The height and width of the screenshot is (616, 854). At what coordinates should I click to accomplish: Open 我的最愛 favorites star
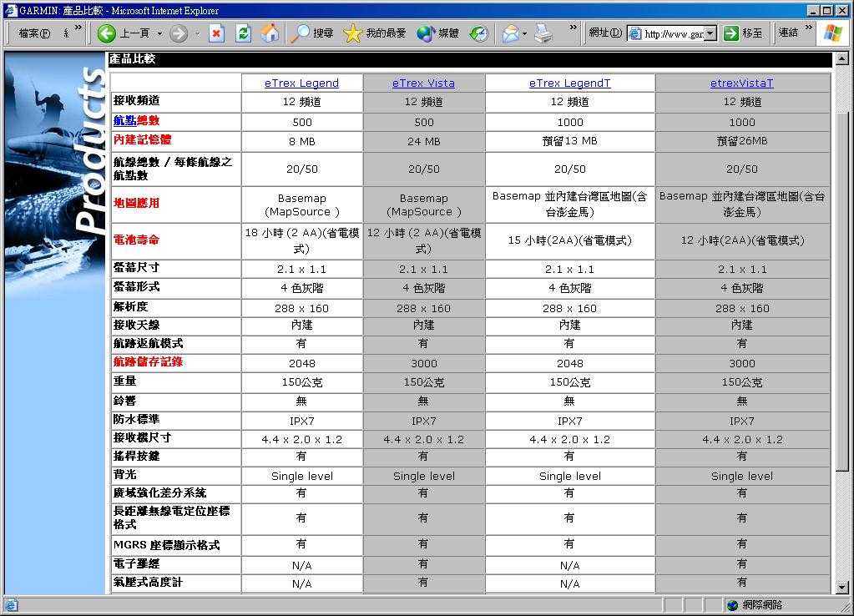[375, 33]
